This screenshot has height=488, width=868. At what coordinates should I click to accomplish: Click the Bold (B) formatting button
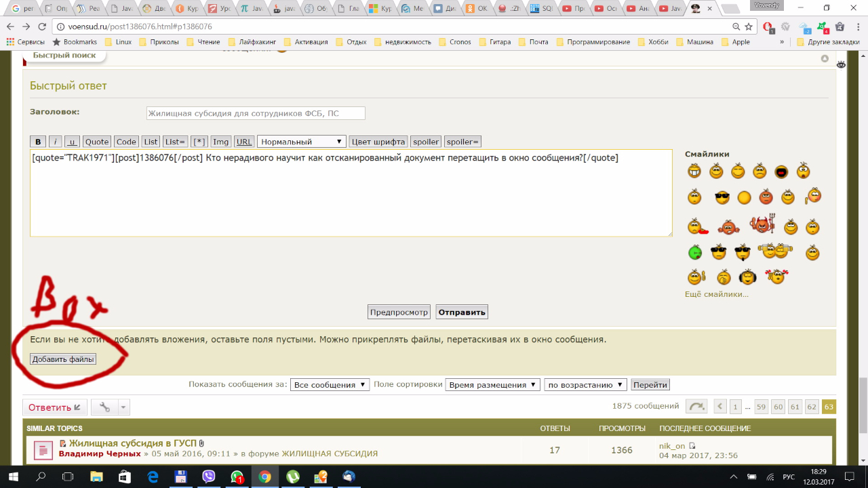[x=38, y=142]
